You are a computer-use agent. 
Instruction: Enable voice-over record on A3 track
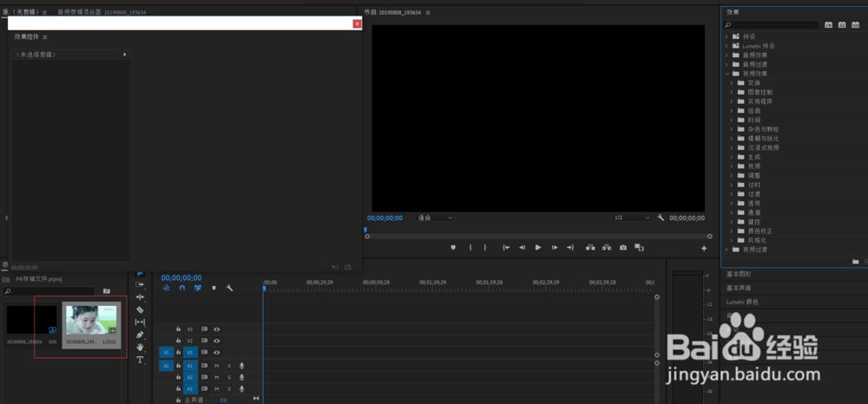[241, 388]
